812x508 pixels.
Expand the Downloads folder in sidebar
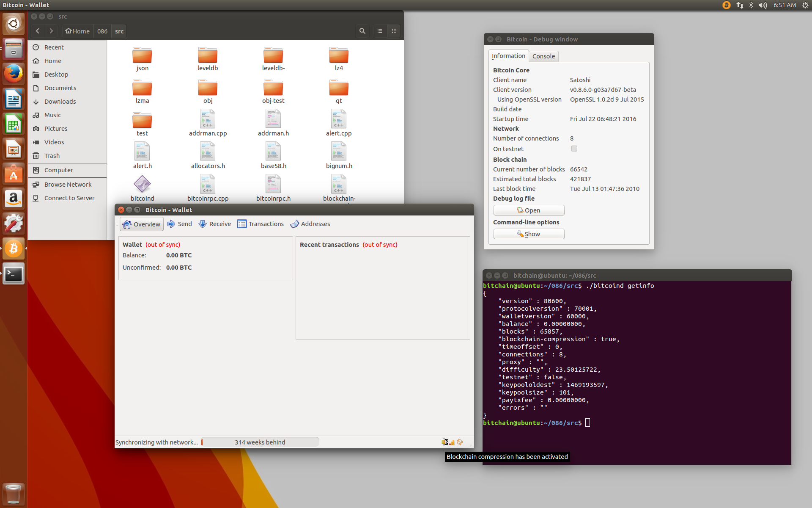click(59, 101)
